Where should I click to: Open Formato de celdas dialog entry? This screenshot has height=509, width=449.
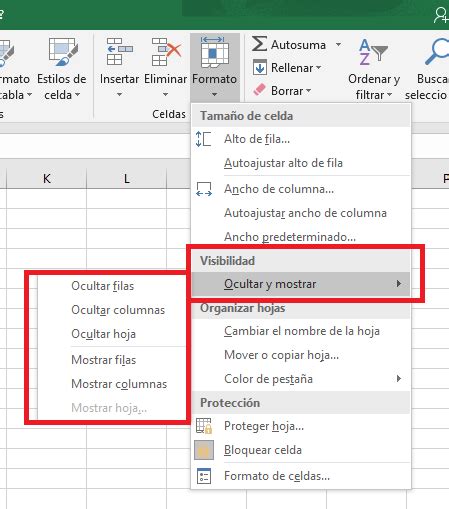point(301,476)
